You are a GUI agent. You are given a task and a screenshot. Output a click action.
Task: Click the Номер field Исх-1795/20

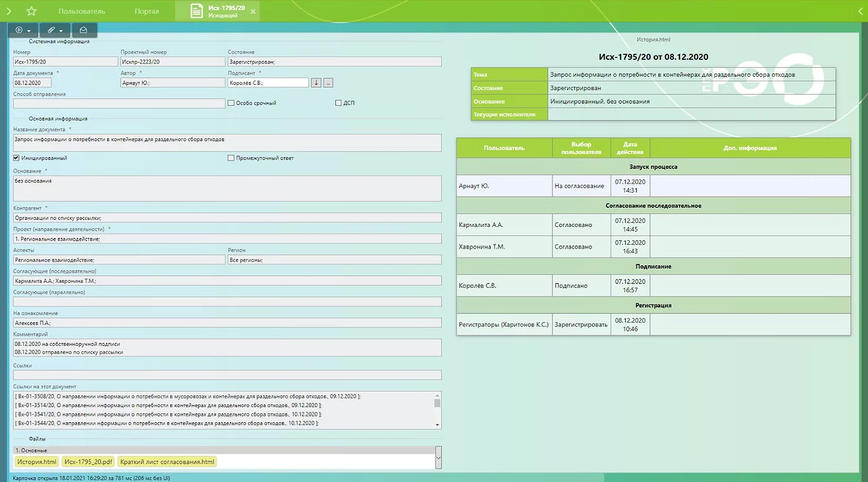tap(65, 62)
